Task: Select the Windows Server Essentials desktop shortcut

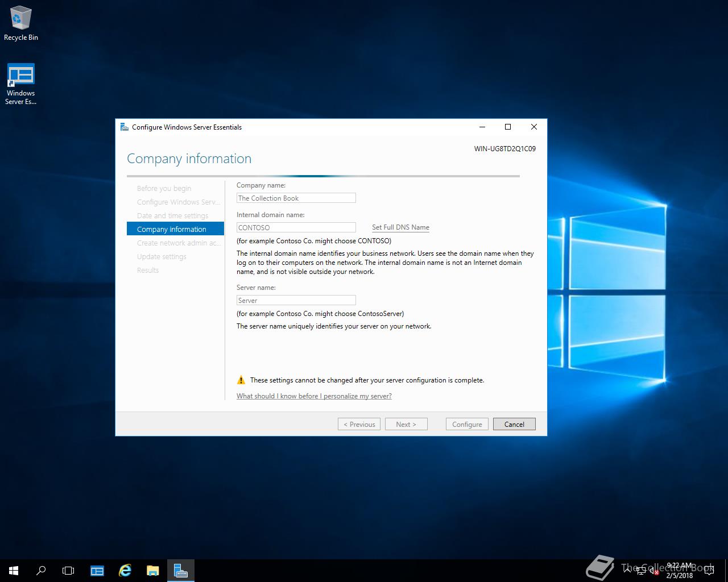Action: [21, 84]
